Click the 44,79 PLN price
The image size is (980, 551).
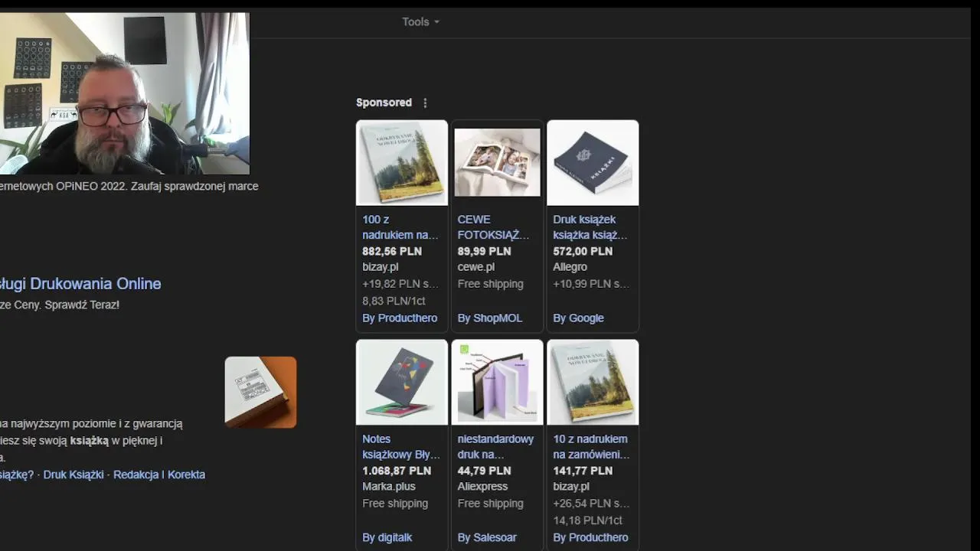click(484, 471)
